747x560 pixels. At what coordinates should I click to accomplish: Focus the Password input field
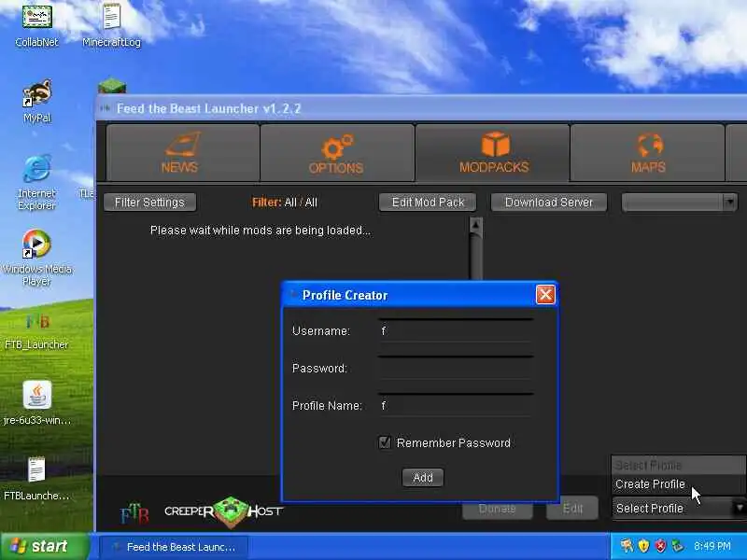pos(456,368)
